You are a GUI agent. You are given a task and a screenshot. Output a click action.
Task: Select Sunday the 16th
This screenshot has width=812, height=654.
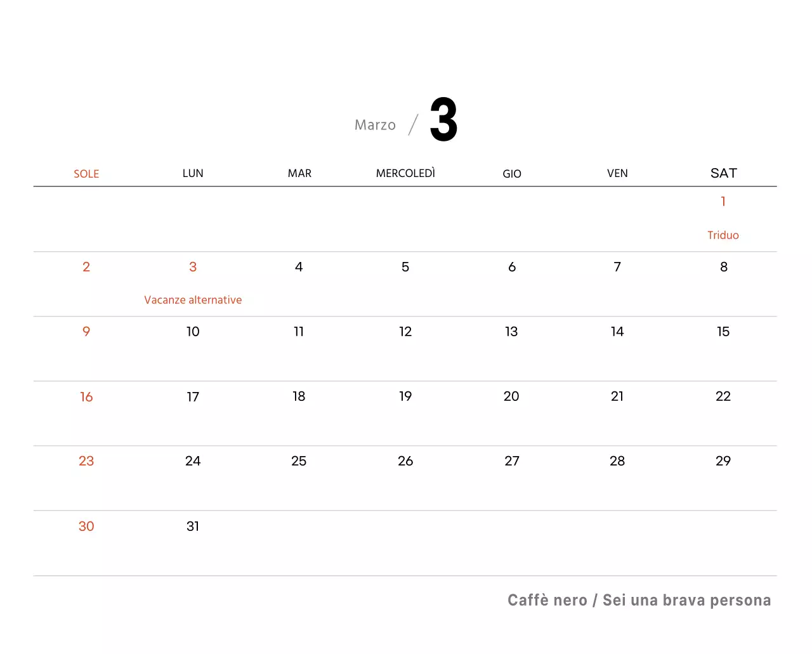pyautogui.click(x=86, y=397)
